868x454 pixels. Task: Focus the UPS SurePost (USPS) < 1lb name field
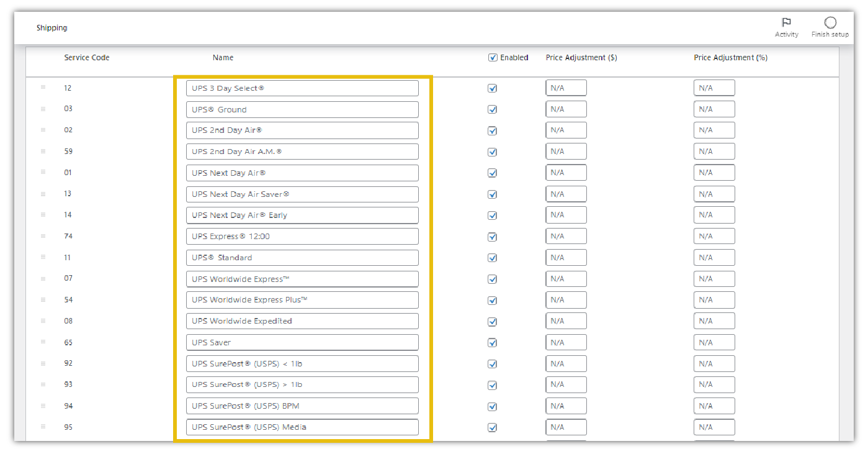(x=302, y=363)
